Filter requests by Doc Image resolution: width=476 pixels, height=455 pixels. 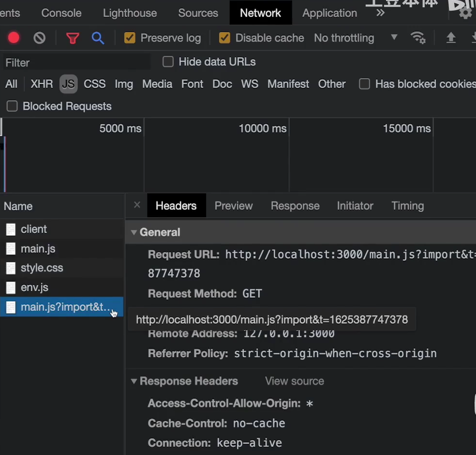pos(222,84)
